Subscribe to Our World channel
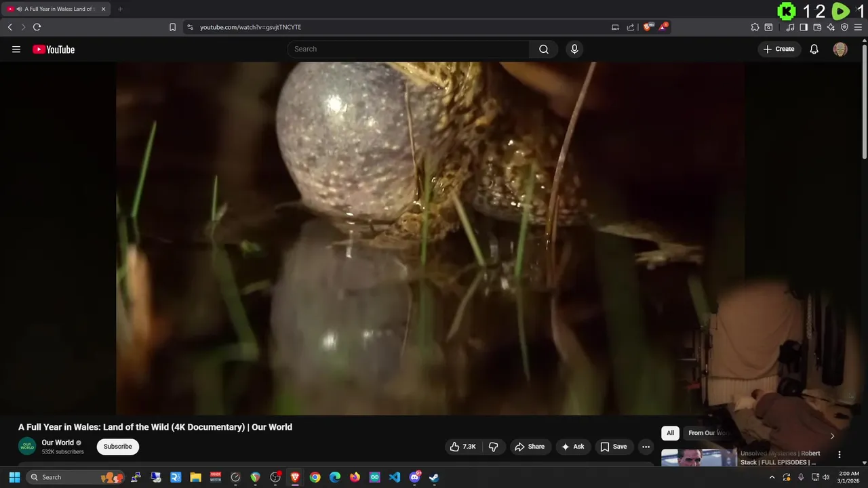 [118, 447]
